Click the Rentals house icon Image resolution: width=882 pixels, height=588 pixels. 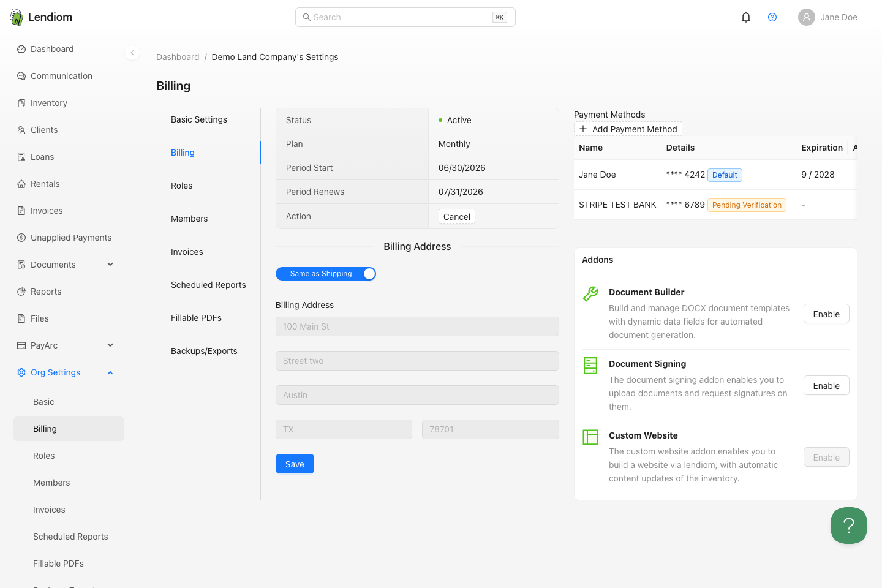tap(21, 184)
